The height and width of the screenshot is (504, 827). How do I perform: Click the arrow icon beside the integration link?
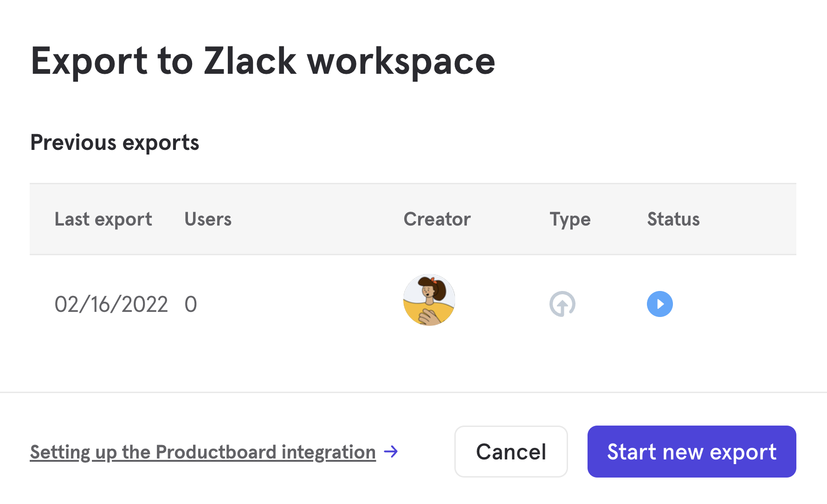click(391, 452)
